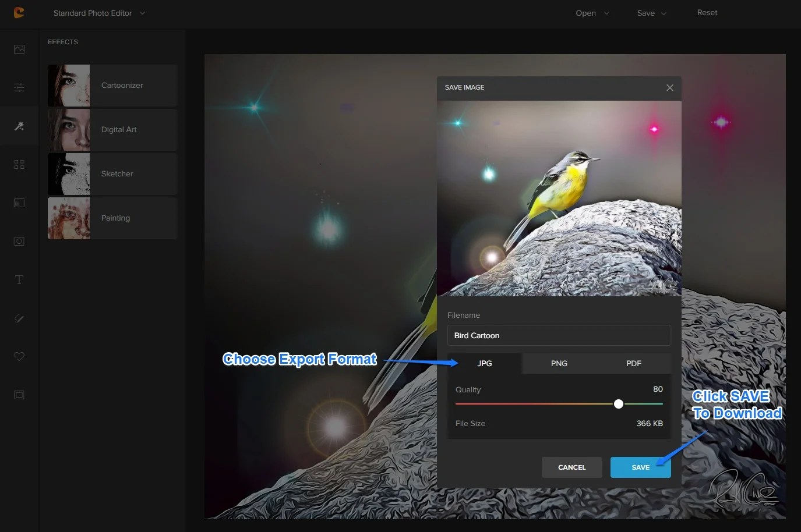Click SAVE to download the image
801x532 pixels.
(640, 467)
